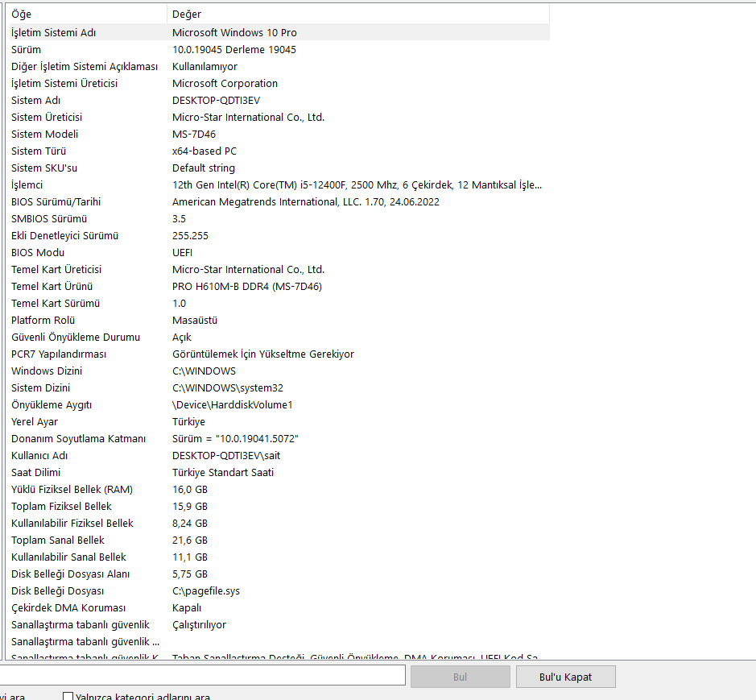The width and height of the screenshot is (756, 700).
Task: Click the Masaüstü value
Action: coord(195,320)
